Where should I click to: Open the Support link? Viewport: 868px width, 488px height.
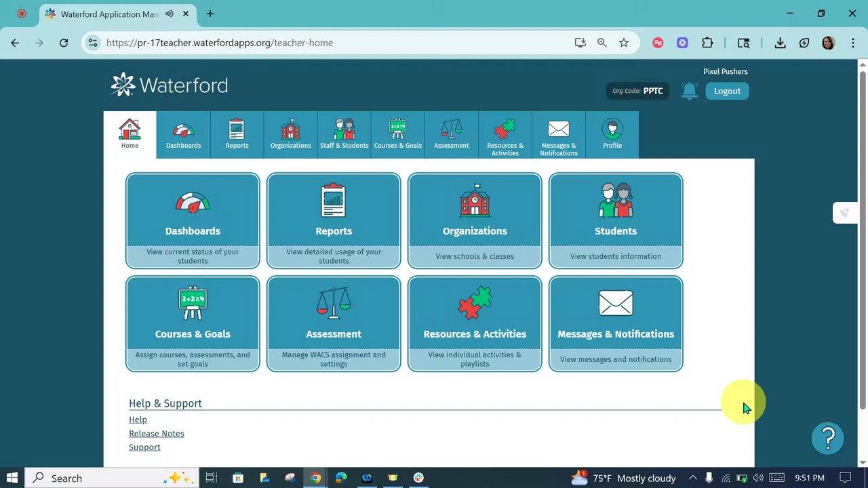click(144, 447)
